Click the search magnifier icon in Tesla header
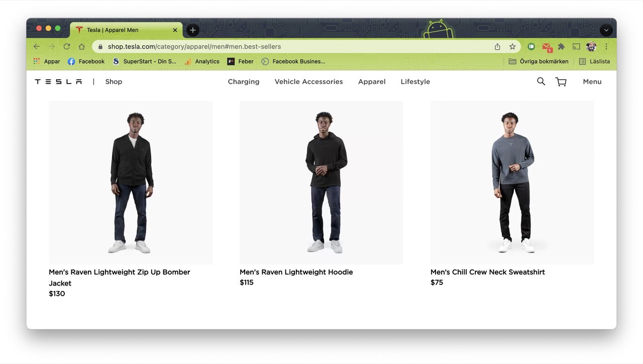 [x=541, y=81]
